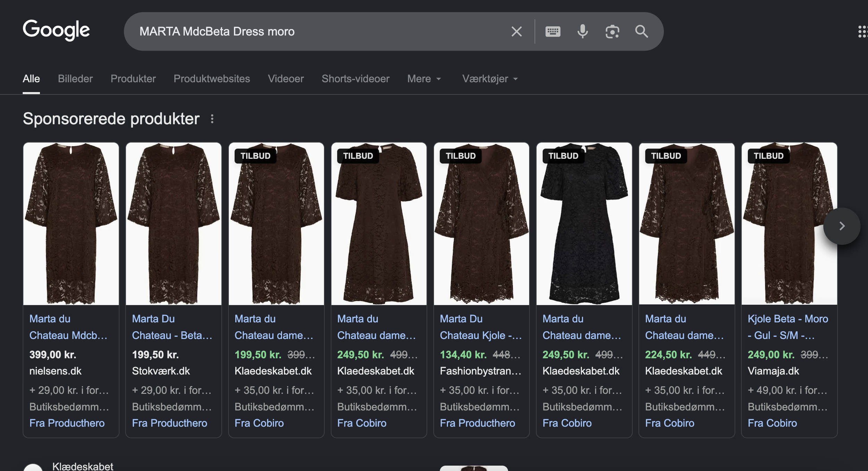Image resolution: width=868 pixels, height=471 pixels.
Task: Open the Viamaja.dk dress image
Action: [789, 224]
